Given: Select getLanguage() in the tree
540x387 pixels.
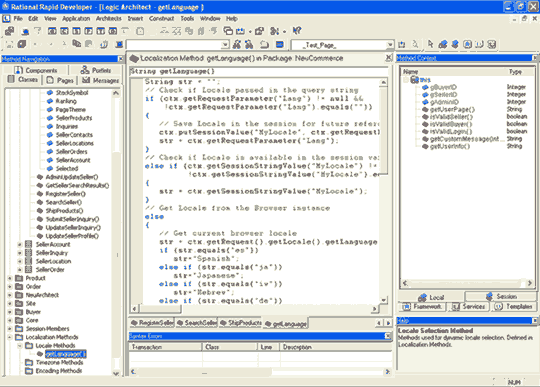Looking at the screenshot, I should point(65,354).
